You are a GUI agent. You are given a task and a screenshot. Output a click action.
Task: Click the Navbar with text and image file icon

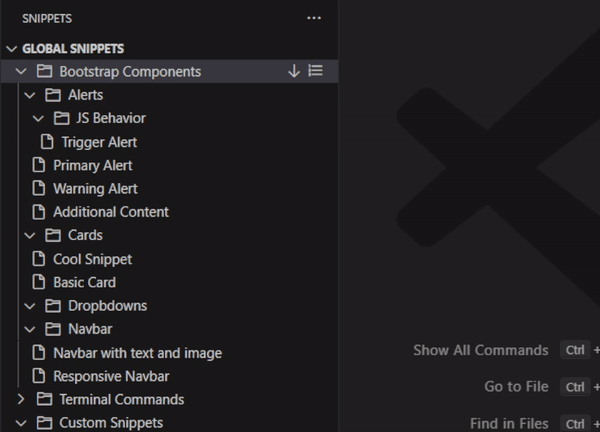pyautogui.click(x=39, y=352)
